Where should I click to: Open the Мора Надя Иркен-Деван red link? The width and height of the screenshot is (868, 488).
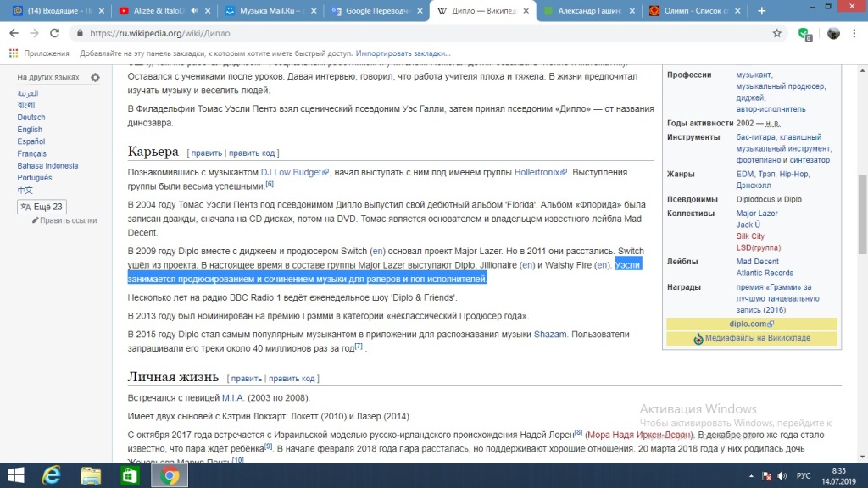coord(638,435)
